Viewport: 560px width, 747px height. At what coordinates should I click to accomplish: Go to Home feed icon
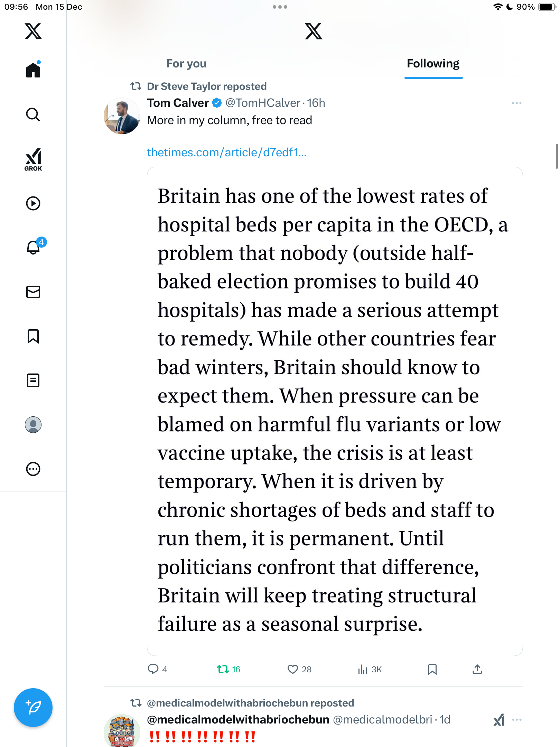33,70
